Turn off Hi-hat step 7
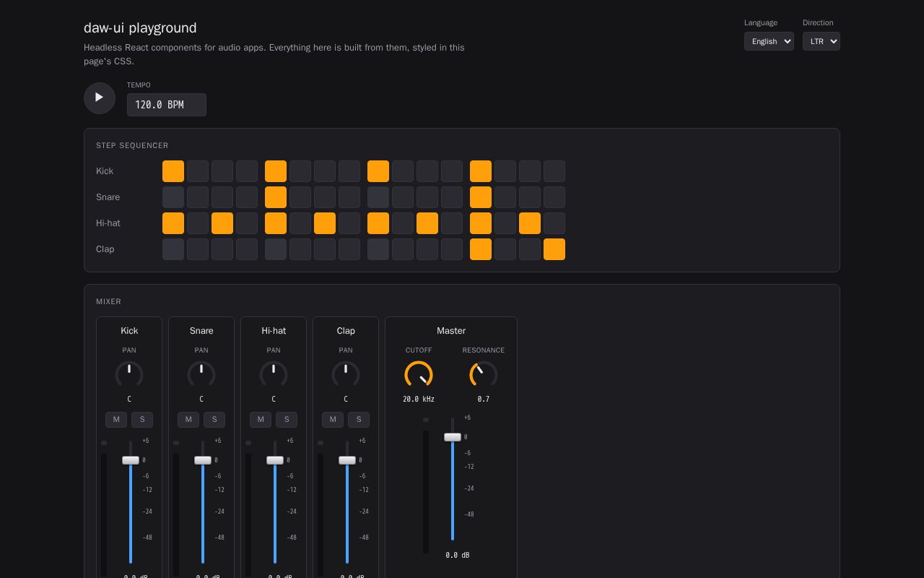 tap(325, 223)
